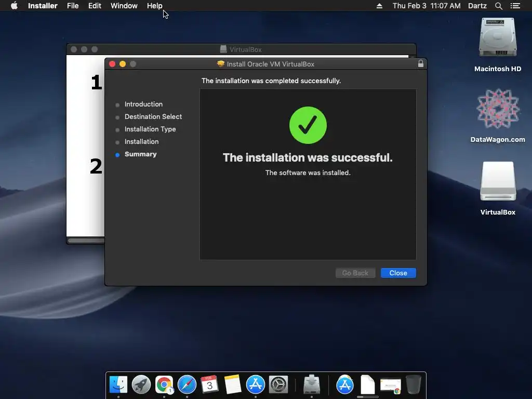Open Spotlight search magnifier
Image resolution: width=532 pixels, height=399 pixels.
click(498, 6)
